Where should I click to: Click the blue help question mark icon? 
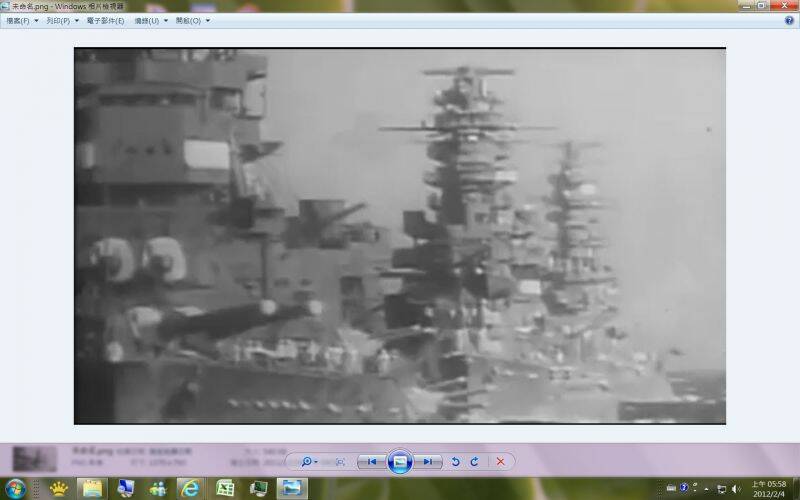click(x=788, y=20)
